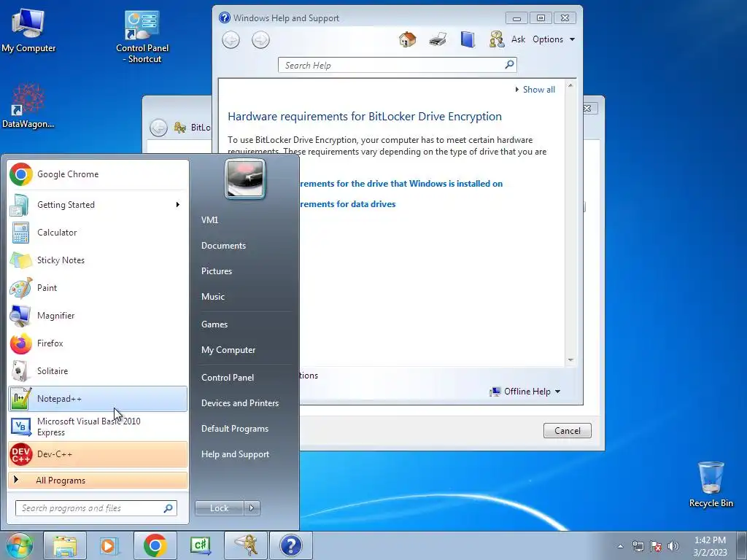Click Help forward arrow button
The height and width of the screenshot is (560, 747).
coord(260,40)
